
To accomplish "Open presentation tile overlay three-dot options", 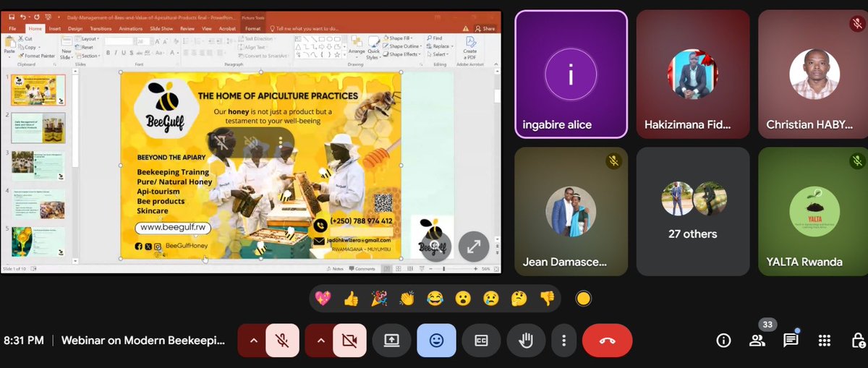I will coord(280,143).
